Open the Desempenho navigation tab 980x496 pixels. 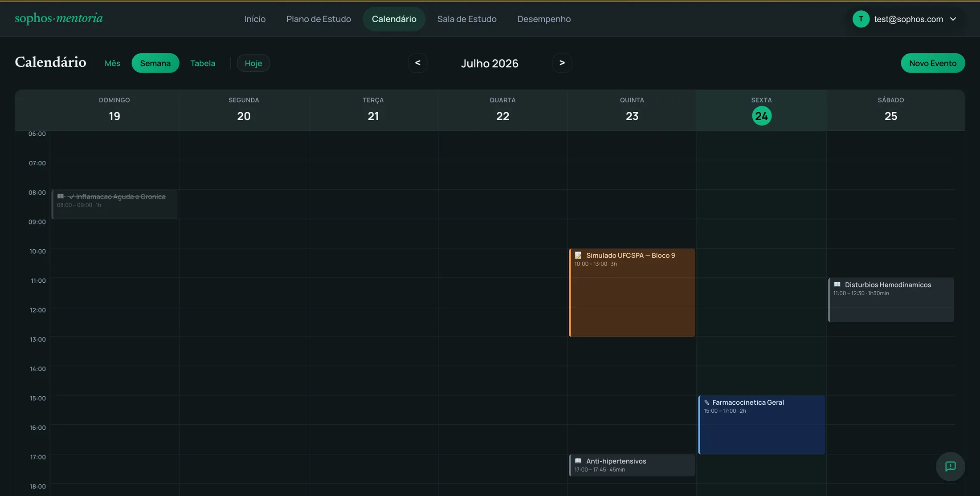[544, 19]
